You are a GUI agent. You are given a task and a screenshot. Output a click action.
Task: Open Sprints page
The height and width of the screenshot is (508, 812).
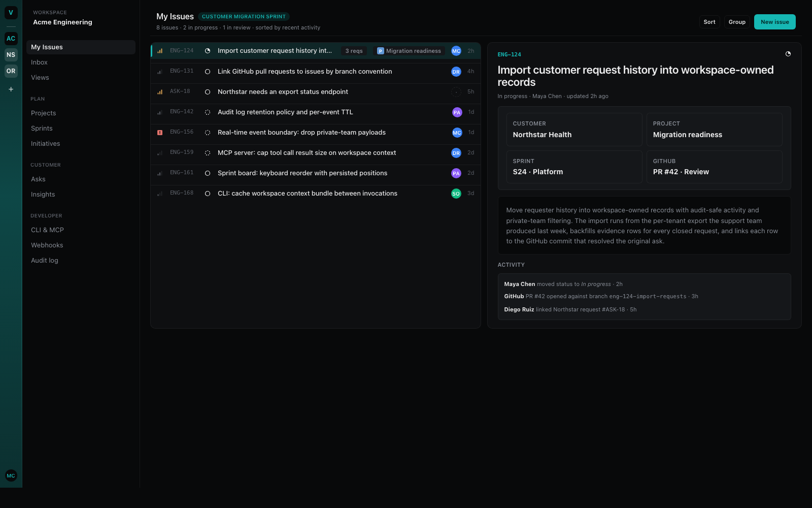coord(81,129)
